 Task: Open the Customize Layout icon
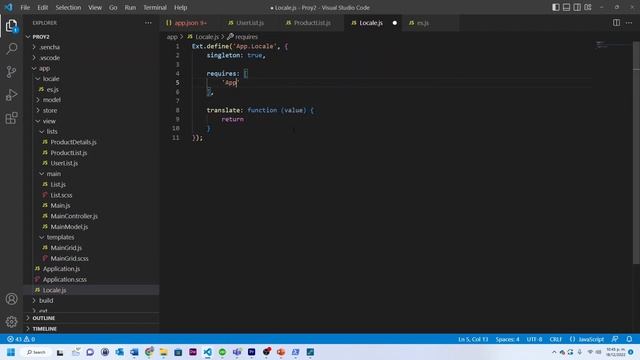588,7
